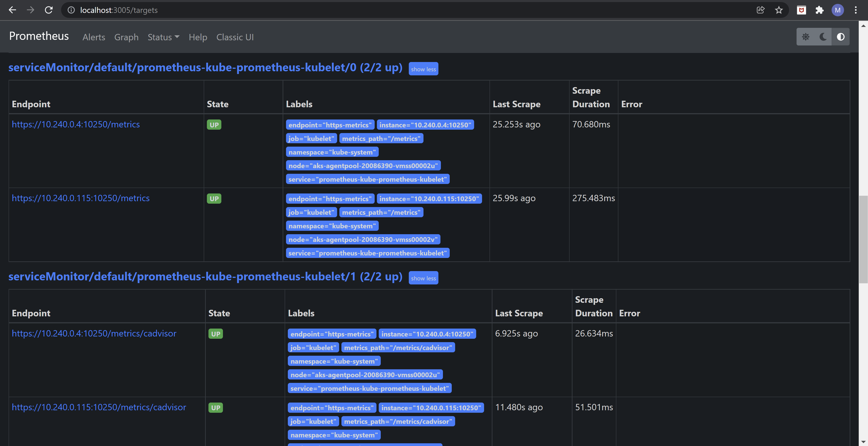Viewport: 868px width, 446px height.
Task: Open the user profile avatar M
Action: [x=837, y=10]
